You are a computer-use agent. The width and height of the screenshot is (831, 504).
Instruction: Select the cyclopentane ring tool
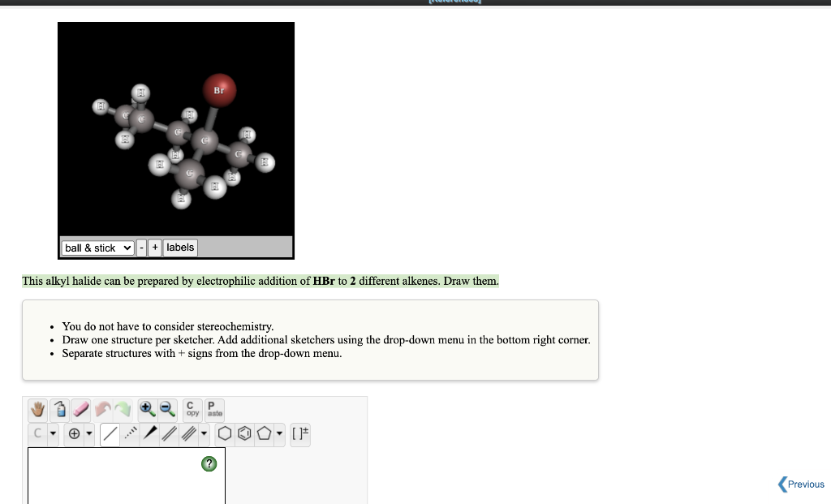[264, 433]
